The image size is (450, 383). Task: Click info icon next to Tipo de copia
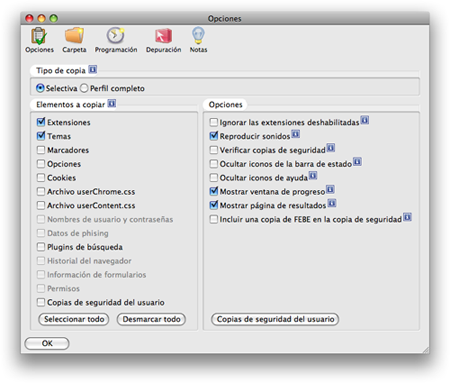pyautogui.click(x=93, y=70)
